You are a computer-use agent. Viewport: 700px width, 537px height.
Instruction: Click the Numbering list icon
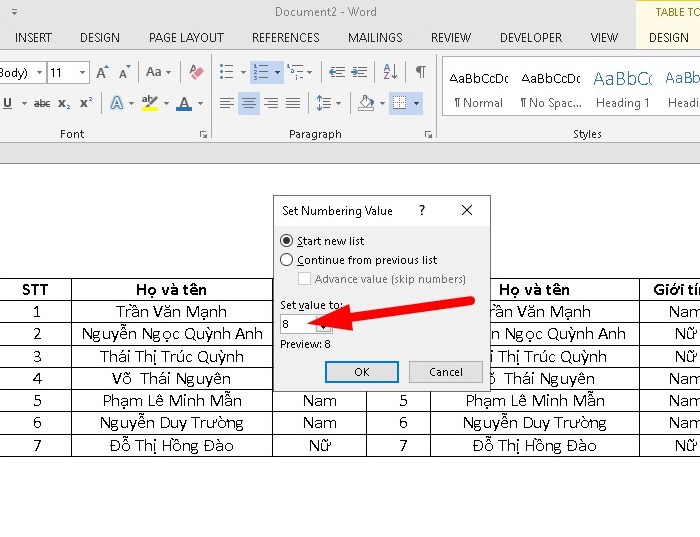[x=261, y=72]
